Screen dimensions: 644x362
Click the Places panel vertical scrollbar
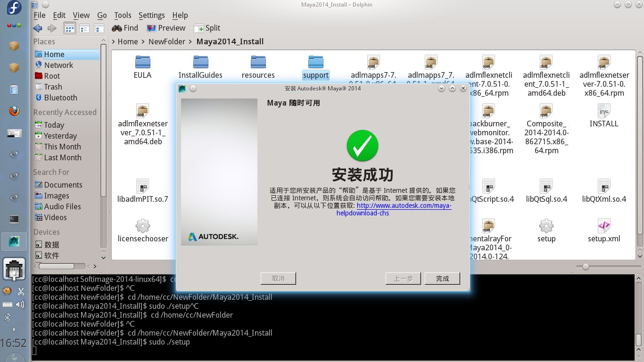(103, 146)
